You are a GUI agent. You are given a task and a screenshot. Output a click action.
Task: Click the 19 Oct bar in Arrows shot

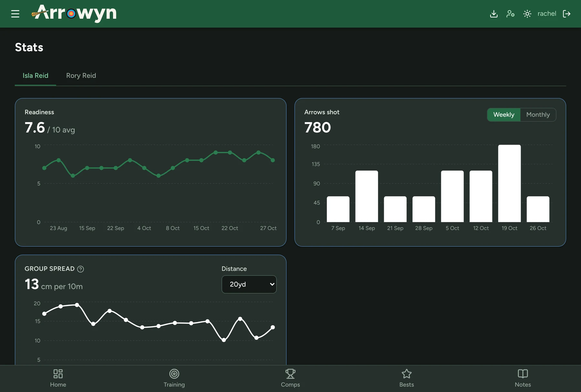(509, 183)
